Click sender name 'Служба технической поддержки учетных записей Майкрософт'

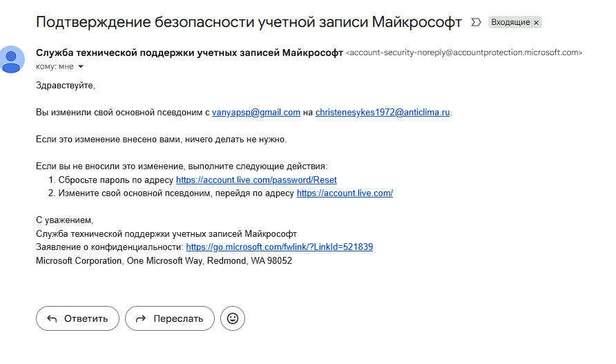[x=189, y=52]
